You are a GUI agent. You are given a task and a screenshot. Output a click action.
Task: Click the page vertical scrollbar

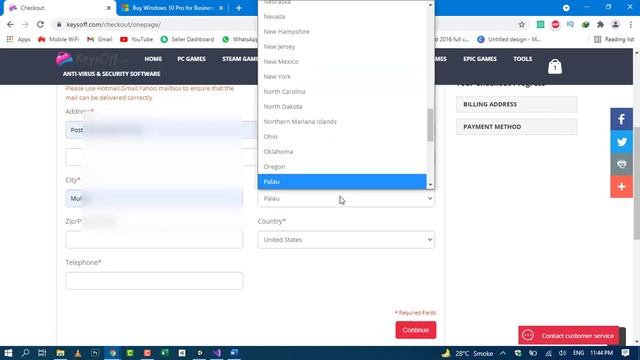coord(636,184)
